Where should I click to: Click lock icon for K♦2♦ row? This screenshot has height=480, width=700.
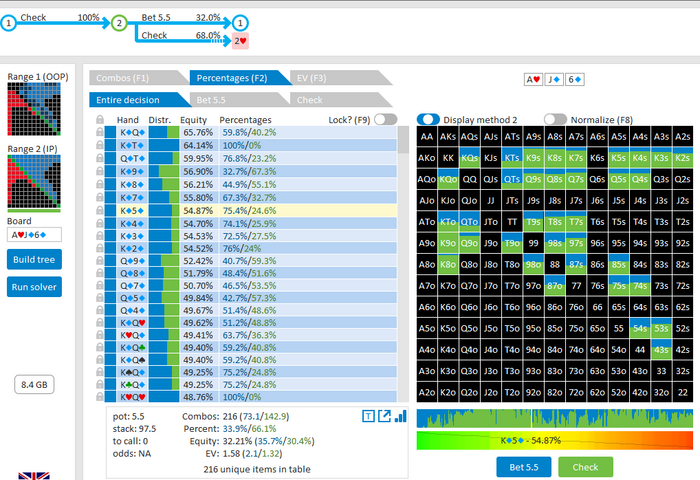point(100,248)
